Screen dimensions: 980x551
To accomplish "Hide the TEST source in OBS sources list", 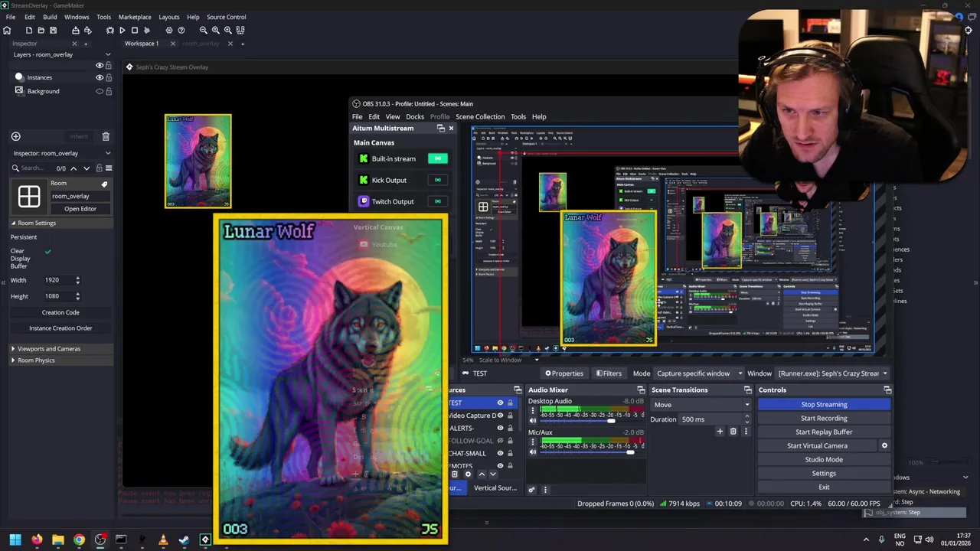I will 500,403.
